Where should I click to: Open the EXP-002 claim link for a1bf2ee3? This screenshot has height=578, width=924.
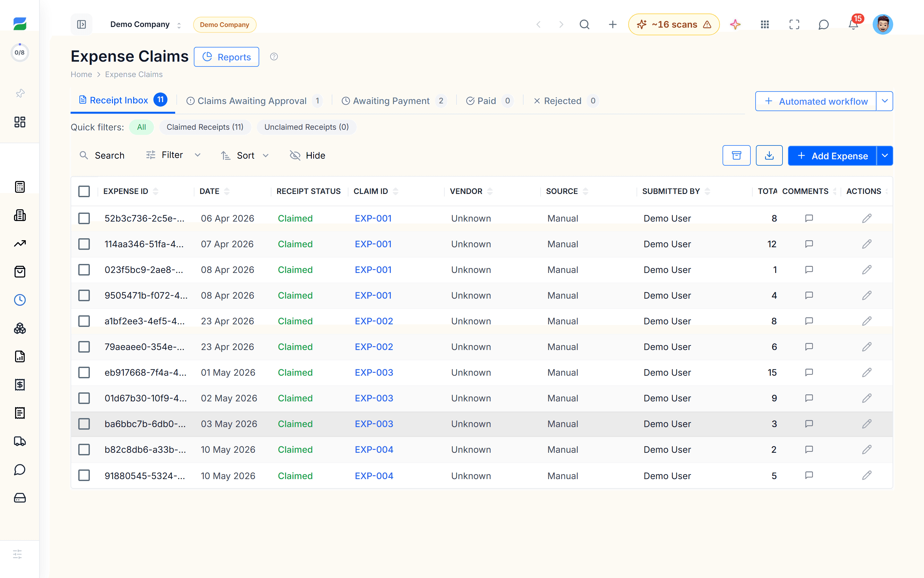[x=374, y=321]
